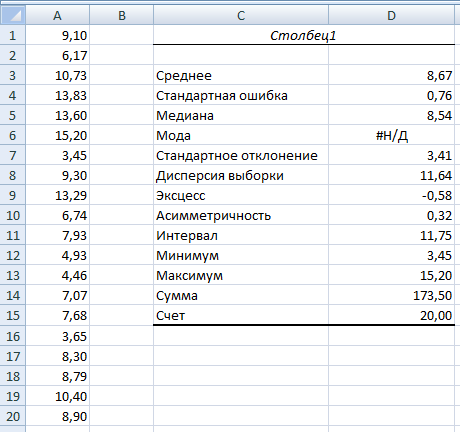Click the Медиана label cell
Viewport: 460px width, 432px height.
click(241, 115)
